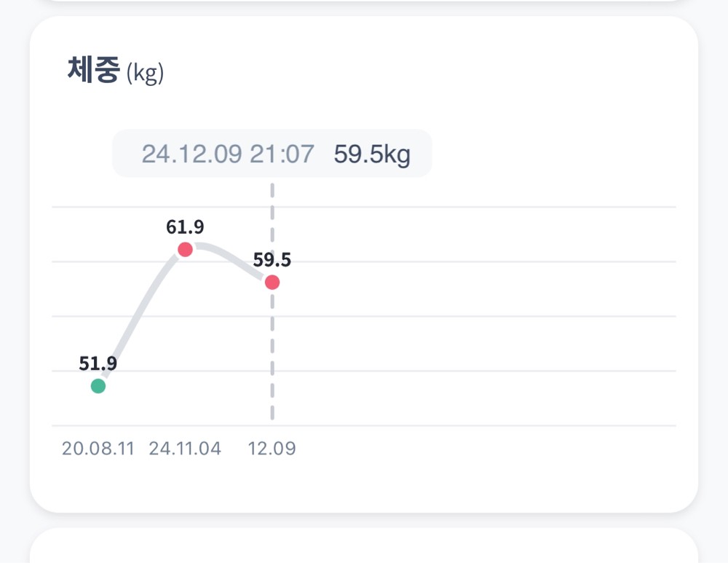Click the 61.9 value label
The image size is (728, 563).
(x=185, y=227)
